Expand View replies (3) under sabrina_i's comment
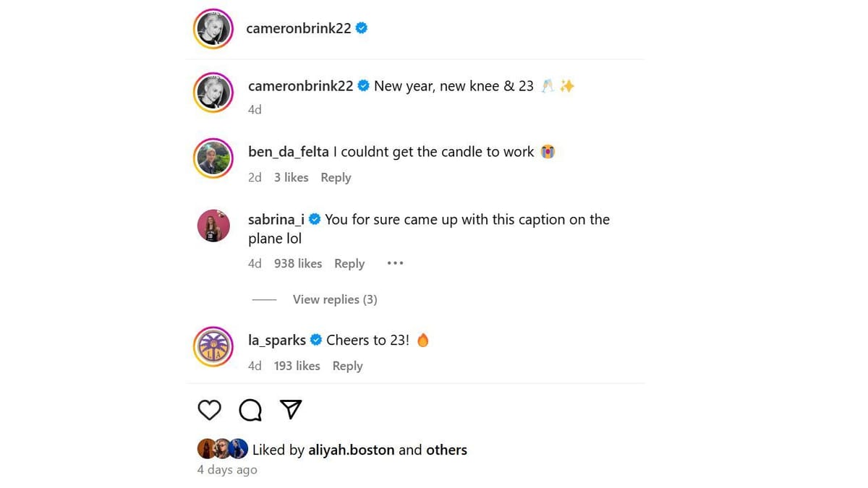868x488 pixels. pyautogui.click(x=335, y=299)
